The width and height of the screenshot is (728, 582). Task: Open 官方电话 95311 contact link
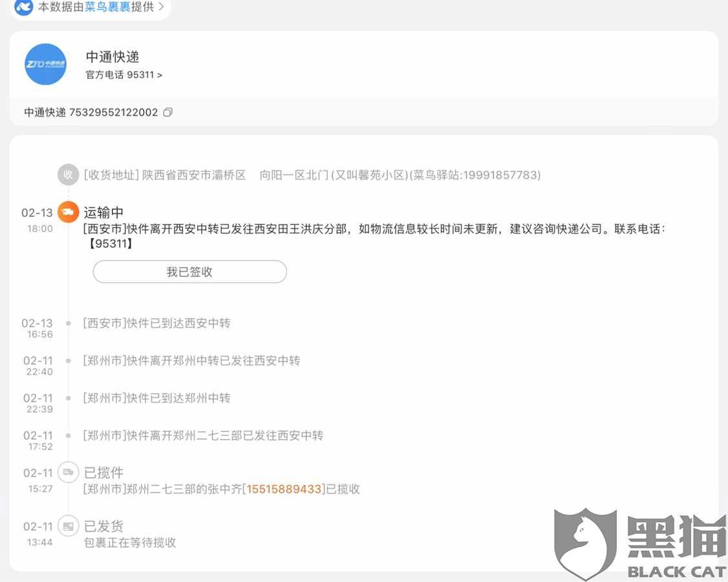(124, 75)
